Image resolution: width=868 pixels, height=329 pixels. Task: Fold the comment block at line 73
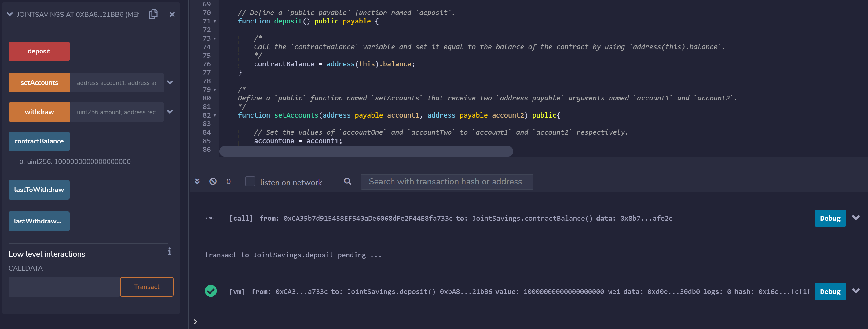pos(215,39)
